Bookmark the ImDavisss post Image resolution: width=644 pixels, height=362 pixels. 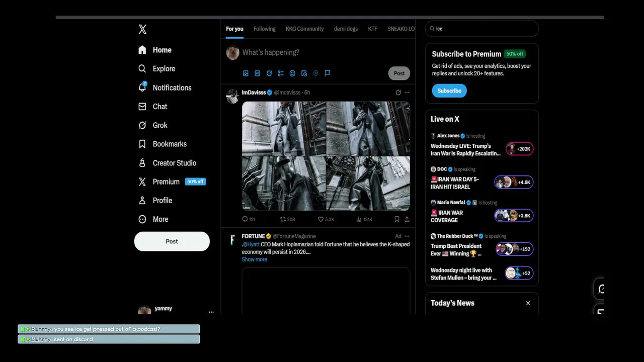click(397, 219)
